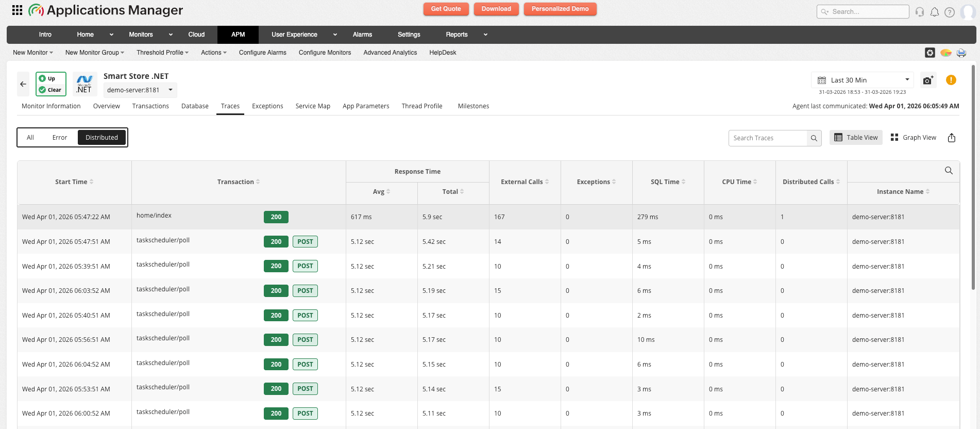Viewport: 980px width, 429px height.
Task: Open the apps grid launcher icon
Action: point(17,10)
